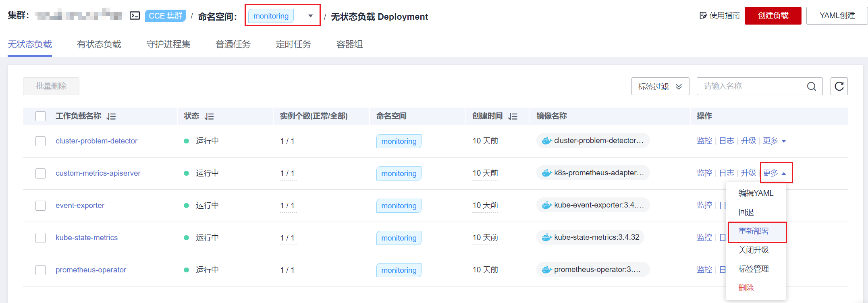This screenshot has width=868, height=303.
Task: Sort by workload name column icon
Action: [x=111, y=116]
